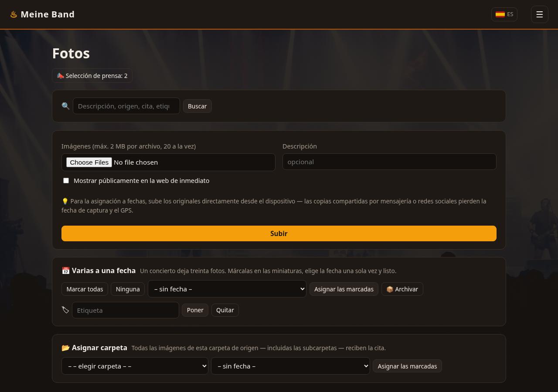Click the tag icon beside Etiqueta
Screen dimensions: 558x392
(x=65, y=310)
